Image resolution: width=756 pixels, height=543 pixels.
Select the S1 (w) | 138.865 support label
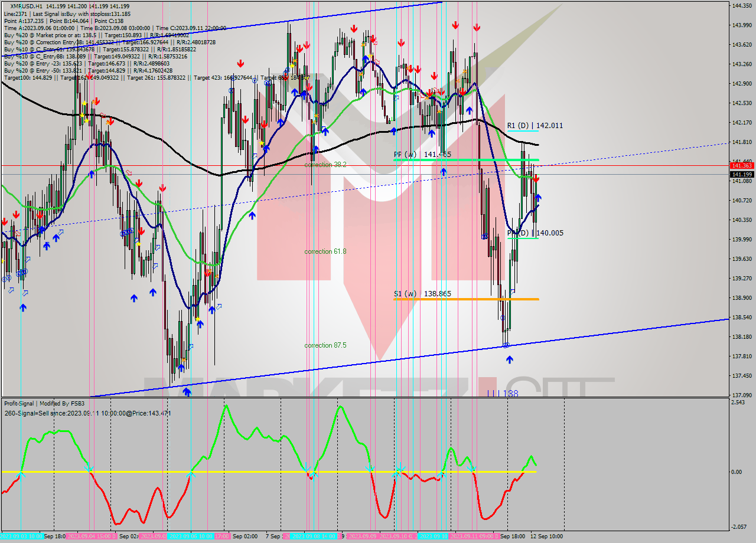click(x=422, y=293)
